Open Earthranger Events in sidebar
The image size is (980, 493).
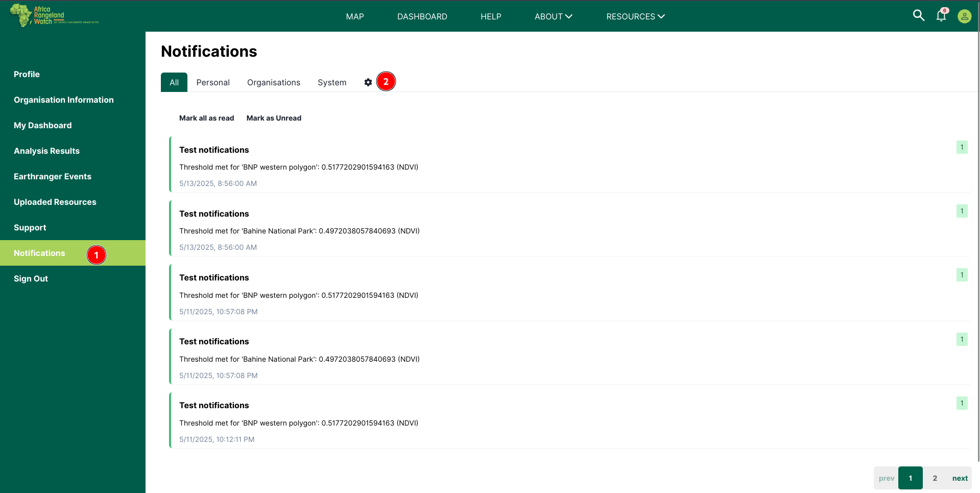[x=73, y=176]
